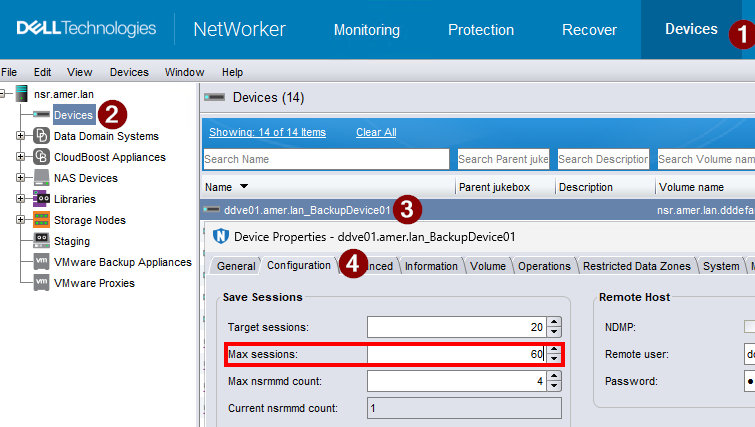The height and width of the screenshot is (427, 755).
Task: Click the Password field
Action: (749, 381)
